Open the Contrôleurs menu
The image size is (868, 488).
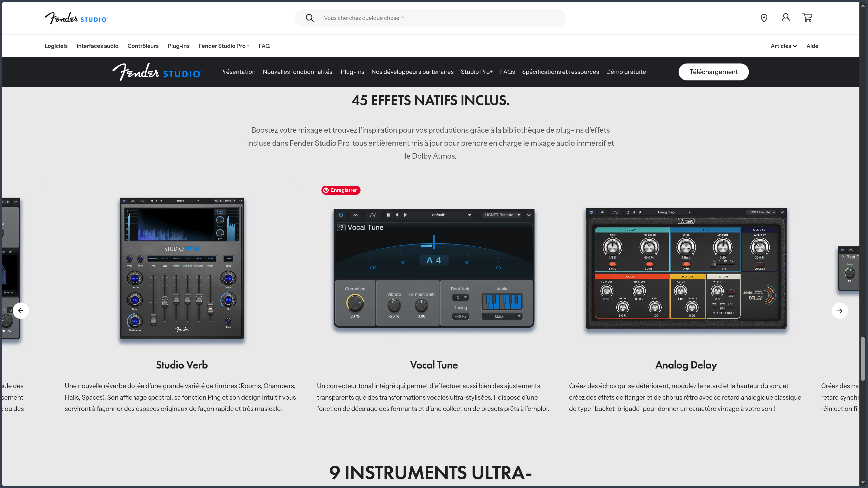pyautogui.click(x=143, y=46)
